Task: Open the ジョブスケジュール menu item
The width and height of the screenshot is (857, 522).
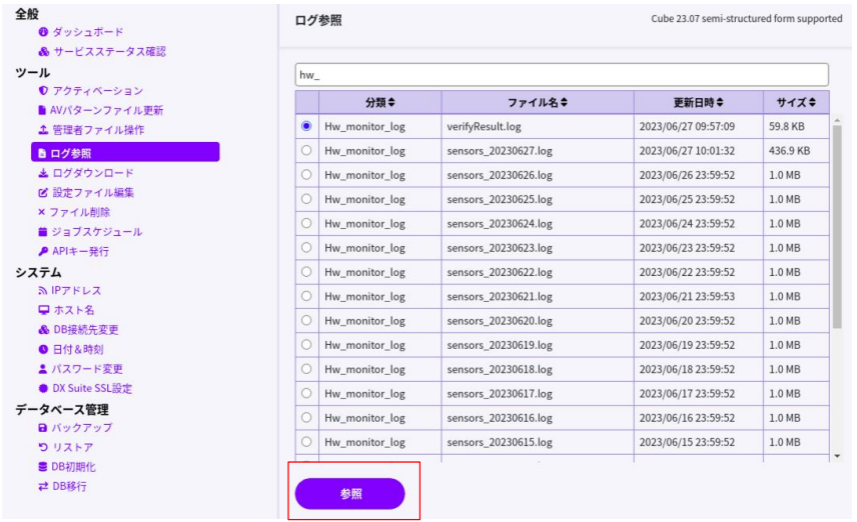Action: coord(97,232)
